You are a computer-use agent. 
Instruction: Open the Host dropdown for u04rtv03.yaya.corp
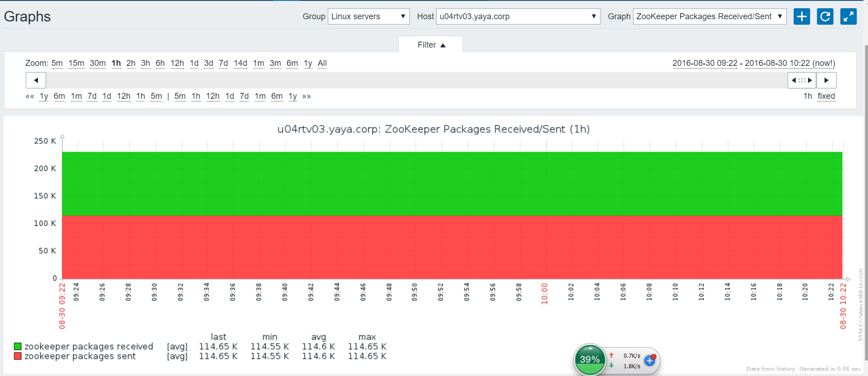[x=518, y=16]
